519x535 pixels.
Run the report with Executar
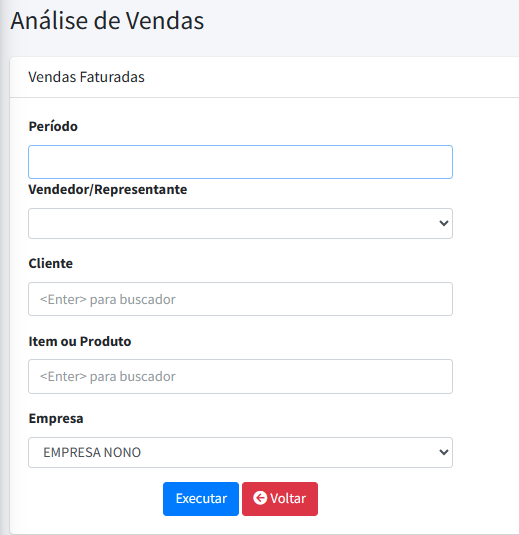tap(201, 498)
